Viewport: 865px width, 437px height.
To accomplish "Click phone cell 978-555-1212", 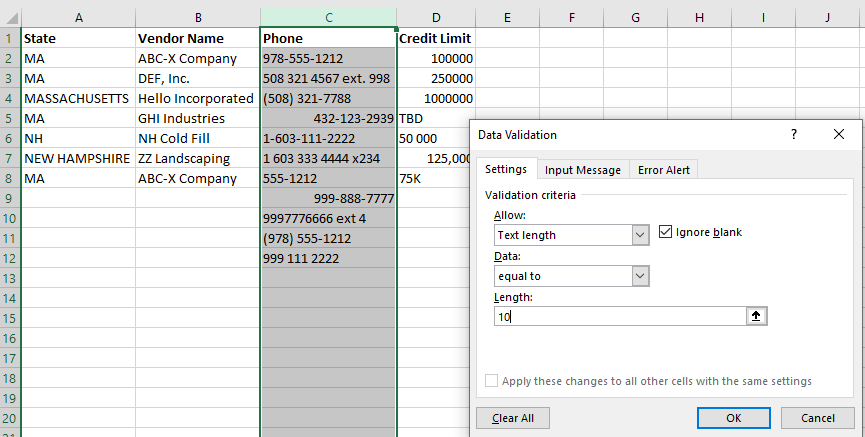I will pyautogui.click(x=328, y=58).
